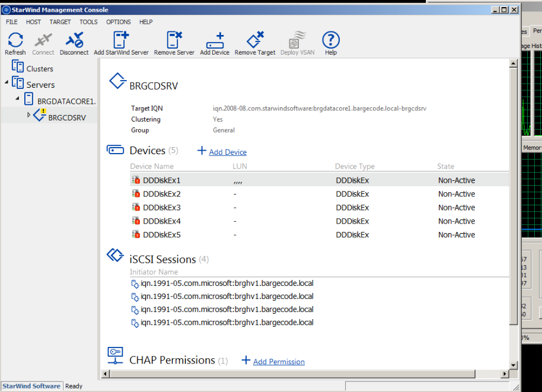Click the Connect toolbar icon

pyautogui.click(x=43, y=40)
